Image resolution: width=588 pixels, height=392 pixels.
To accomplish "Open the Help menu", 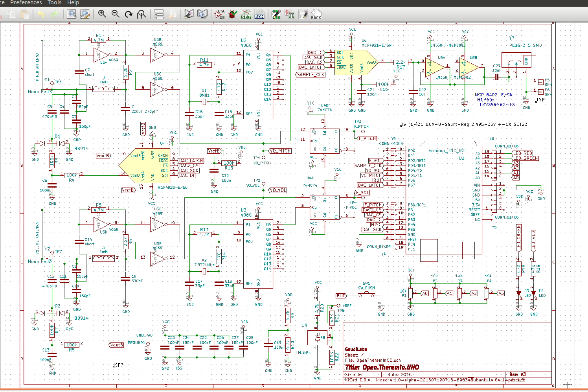I will point(73,2).
